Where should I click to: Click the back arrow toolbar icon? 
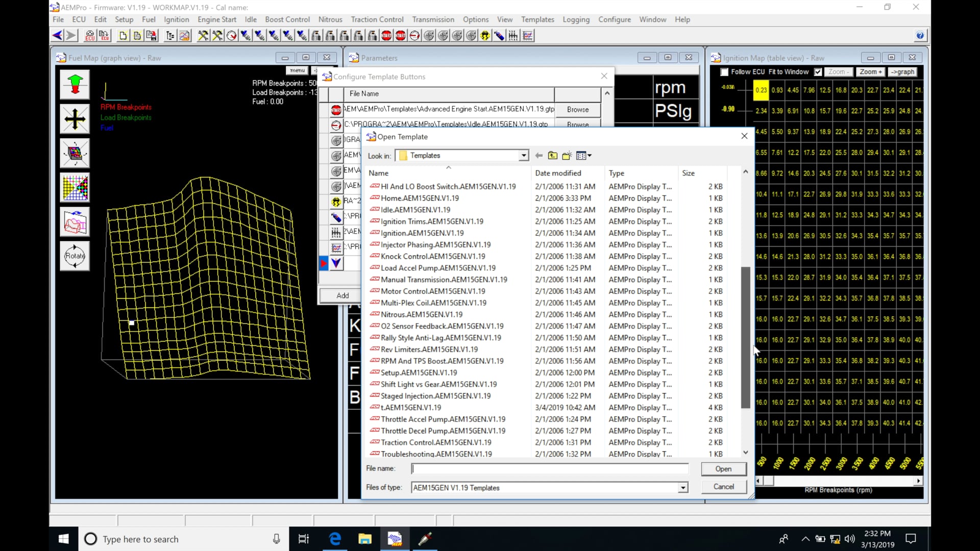click(x=57, y=36)
